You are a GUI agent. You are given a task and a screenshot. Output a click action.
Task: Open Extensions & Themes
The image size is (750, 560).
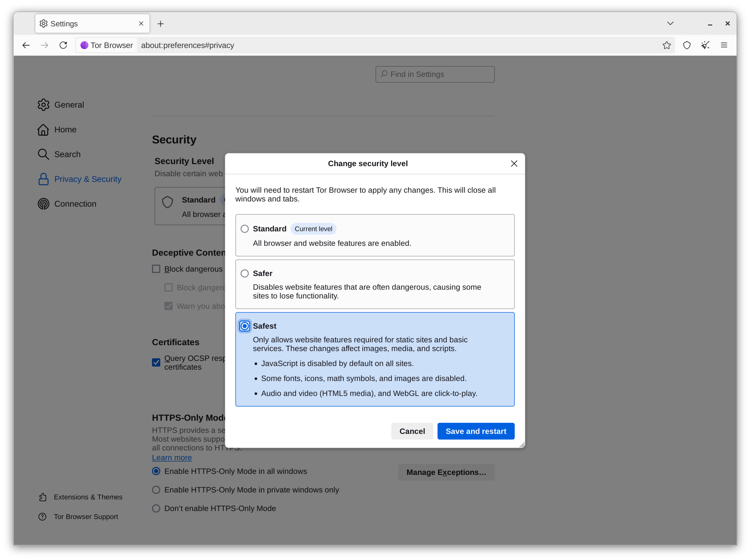click(x=88, y=497)
